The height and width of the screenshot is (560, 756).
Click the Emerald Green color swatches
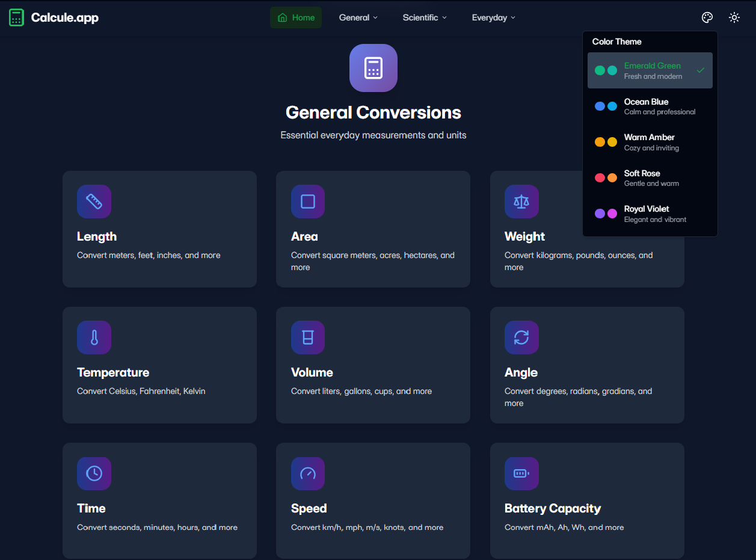point(606,70)
